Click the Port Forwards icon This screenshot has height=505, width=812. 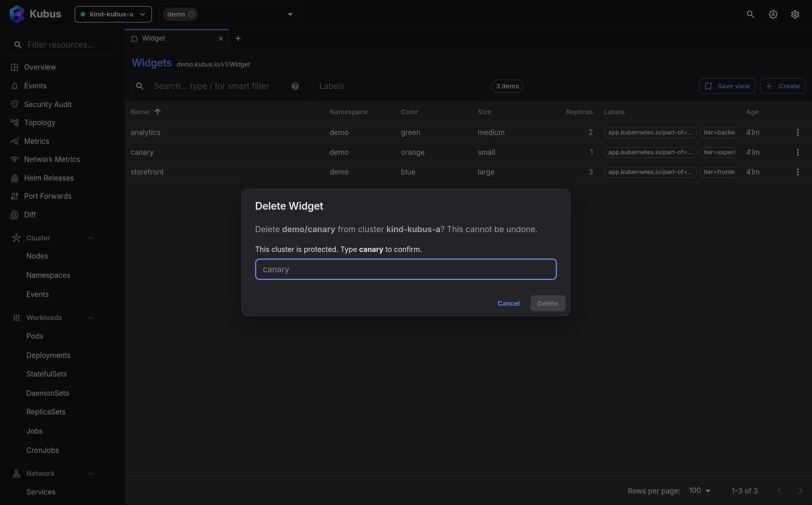click(x=14, y=196)
